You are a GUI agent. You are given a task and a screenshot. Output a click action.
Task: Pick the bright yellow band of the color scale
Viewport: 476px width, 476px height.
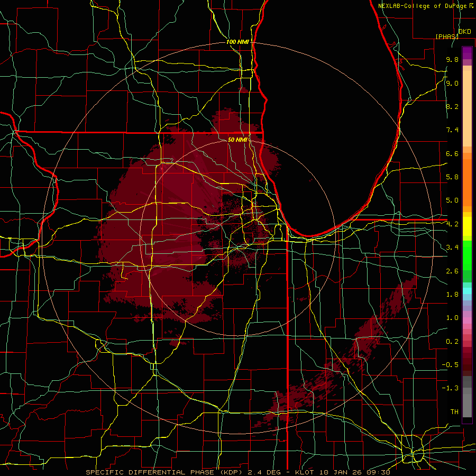coord(467,226)
